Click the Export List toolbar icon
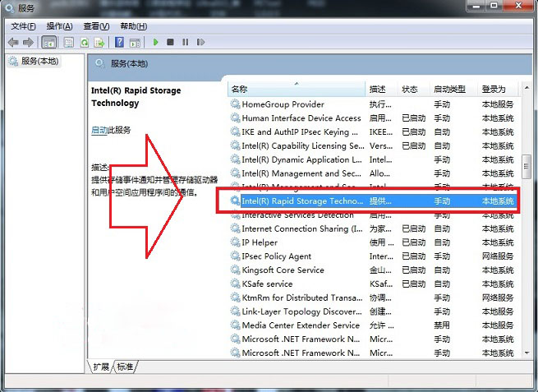 (99, 43)
